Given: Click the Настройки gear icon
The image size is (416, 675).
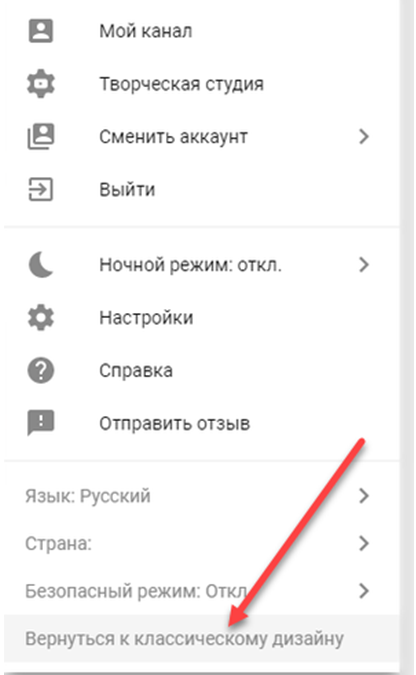Looking at the screenshot, I should (41, 318).
